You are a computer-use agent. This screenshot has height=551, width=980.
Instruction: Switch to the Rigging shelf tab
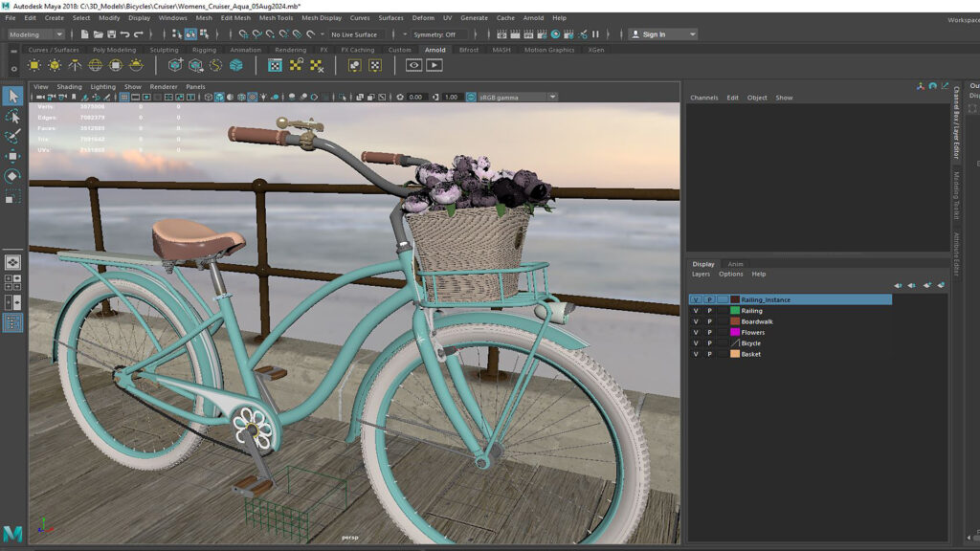(x=203, y=50)
